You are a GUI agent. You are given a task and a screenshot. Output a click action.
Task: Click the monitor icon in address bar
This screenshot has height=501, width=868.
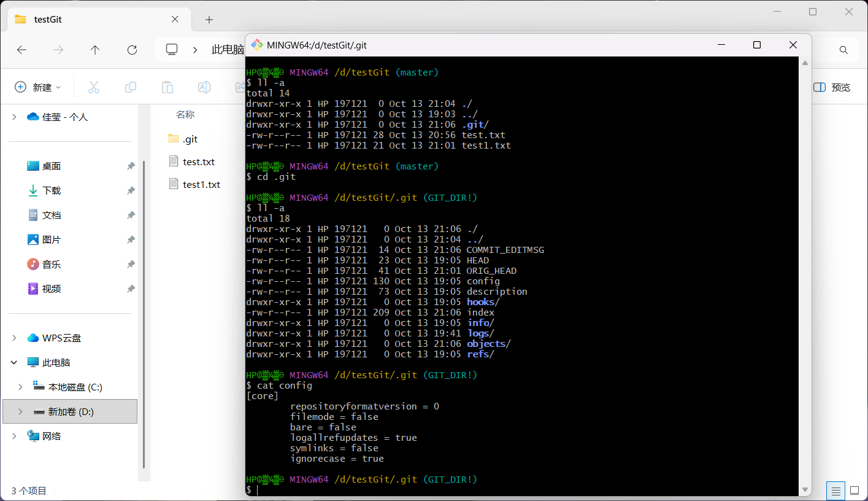coord(172,50)
